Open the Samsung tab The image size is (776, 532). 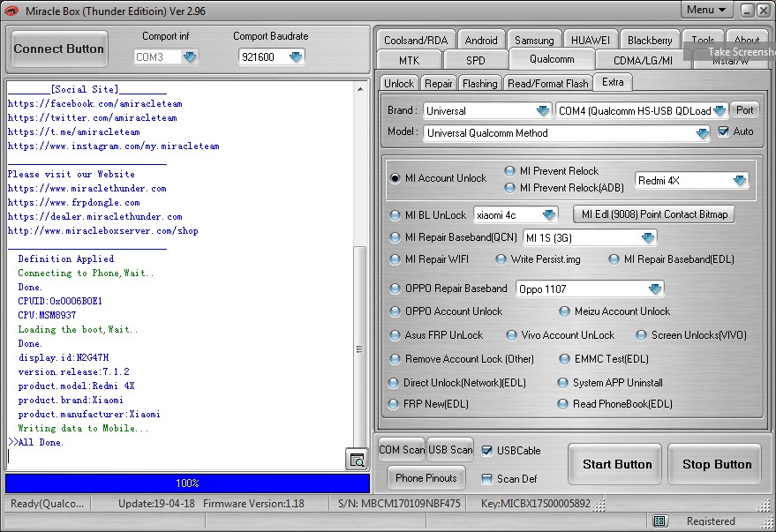534,40
